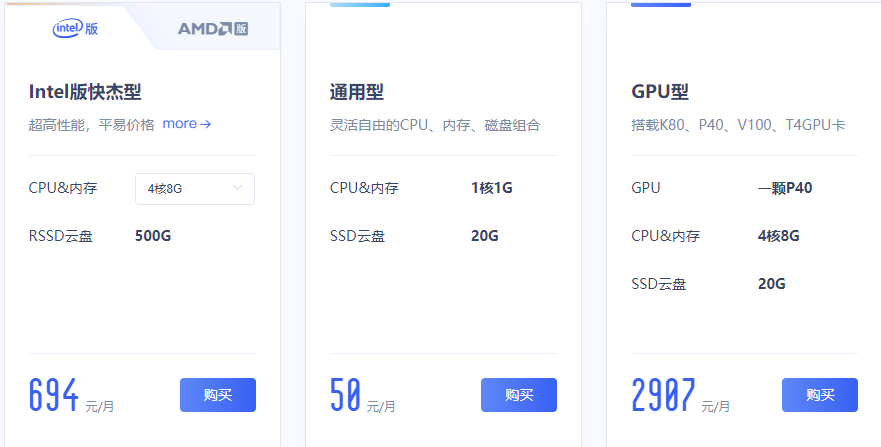The width and height of the screenshot is (881, 447).
Task: Click the SSD云盘 label in GPU型 card
Action: 659,284
